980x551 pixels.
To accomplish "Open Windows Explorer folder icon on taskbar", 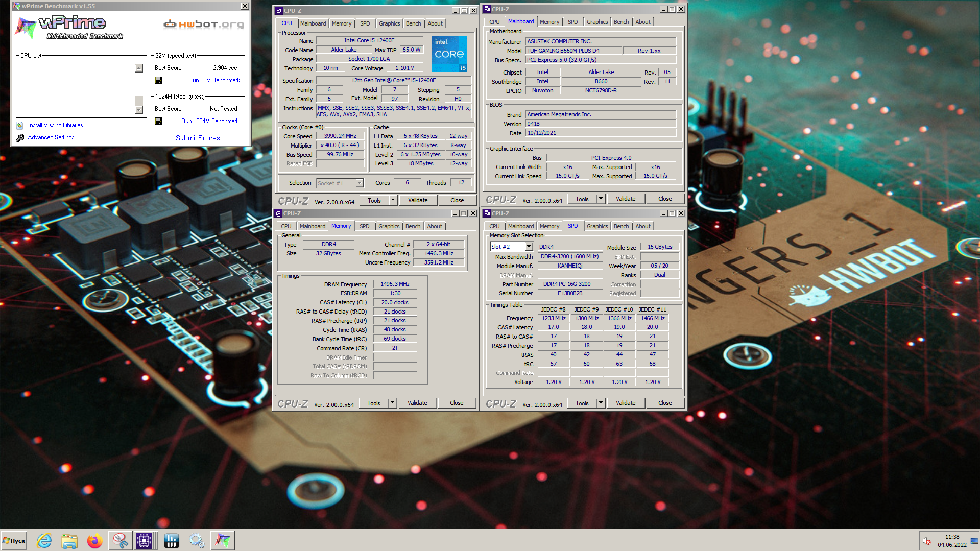I will pos(69,540).
